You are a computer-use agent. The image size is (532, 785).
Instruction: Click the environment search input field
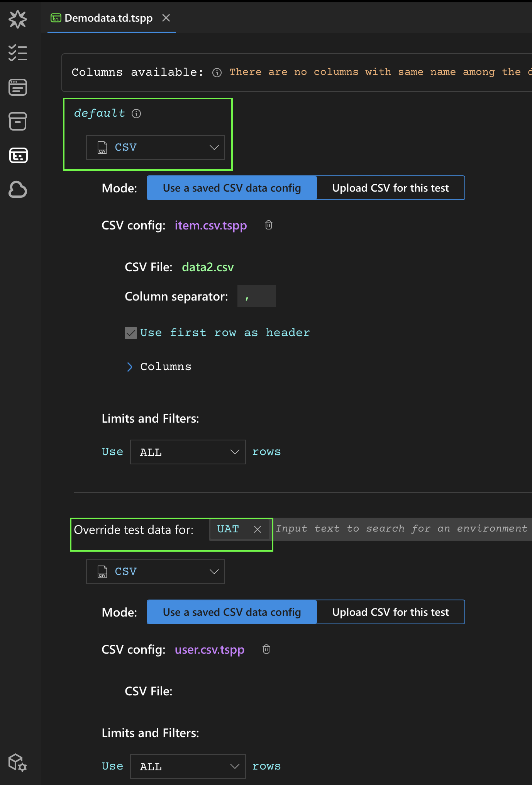402,529
